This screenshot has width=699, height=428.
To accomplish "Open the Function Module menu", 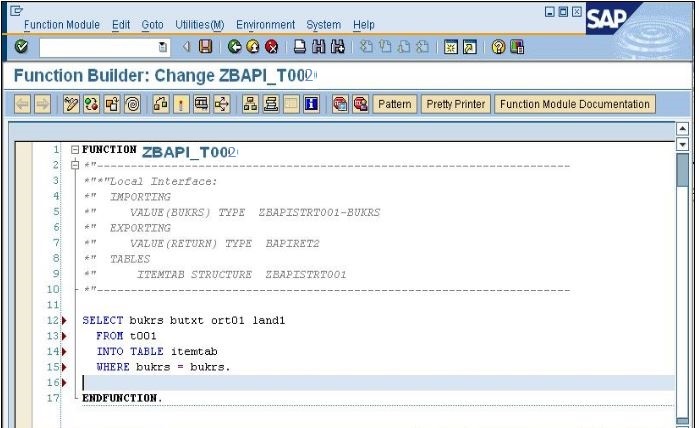I will [x=62, y=25].
